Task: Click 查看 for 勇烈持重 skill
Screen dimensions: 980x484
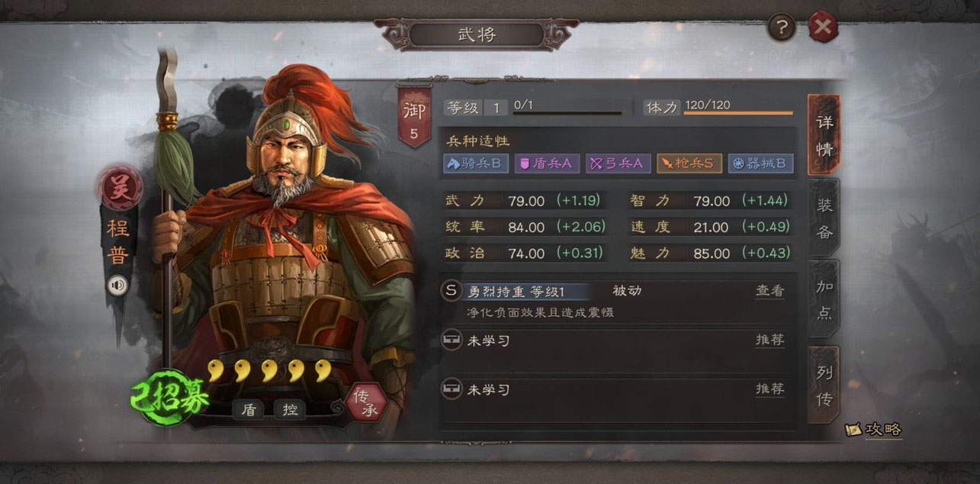Action: [770, 291]
